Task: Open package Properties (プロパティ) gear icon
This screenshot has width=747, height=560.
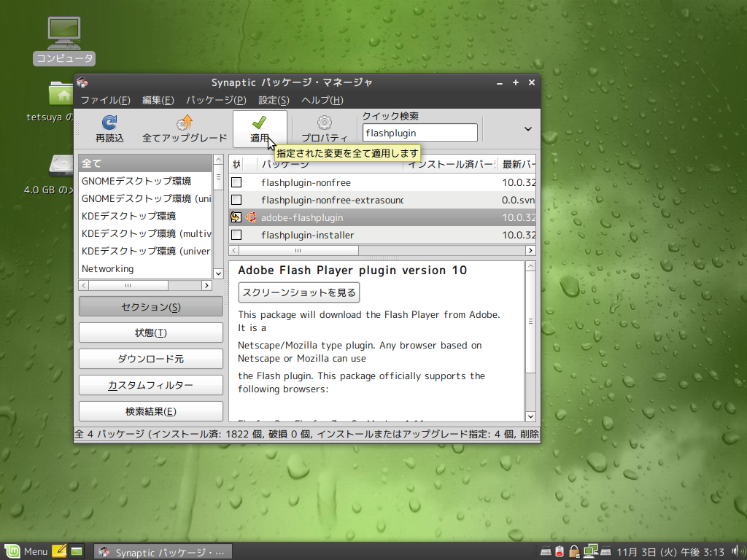Action: [x=325, y=122]
